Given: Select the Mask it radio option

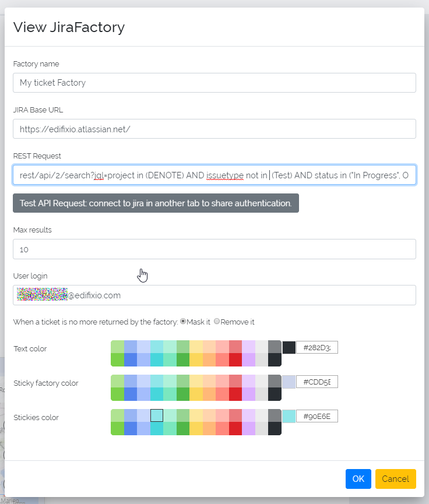Looking at the screenshot, I should (x=183, y=321).
